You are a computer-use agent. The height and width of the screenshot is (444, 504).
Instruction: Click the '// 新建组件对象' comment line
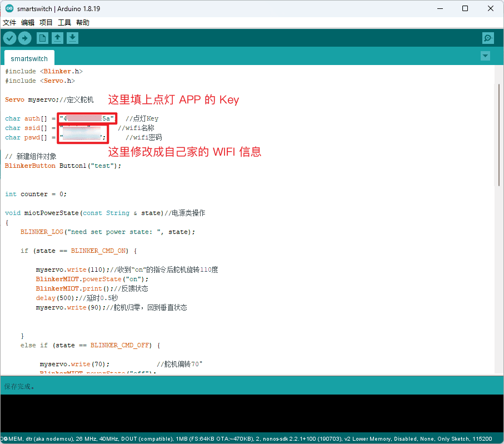click(x=31, y=156)
